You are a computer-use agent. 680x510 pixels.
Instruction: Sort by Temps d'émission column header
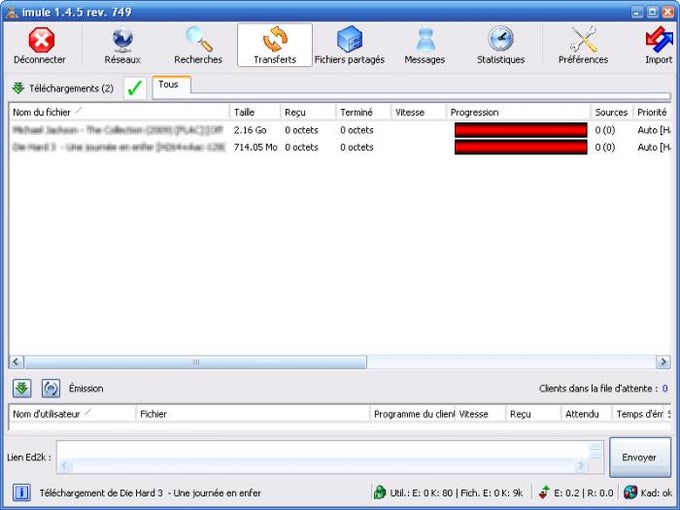coord(638,414)
